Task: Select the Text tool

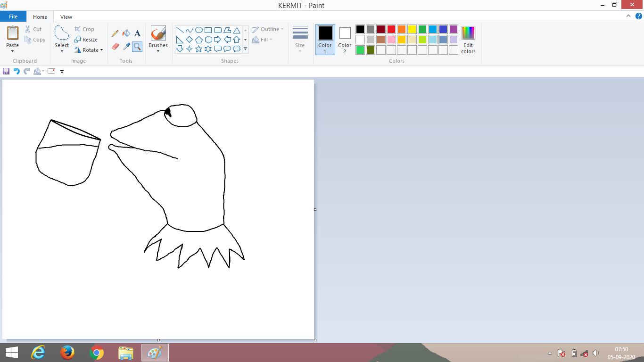Action: (x=137, y=33)
